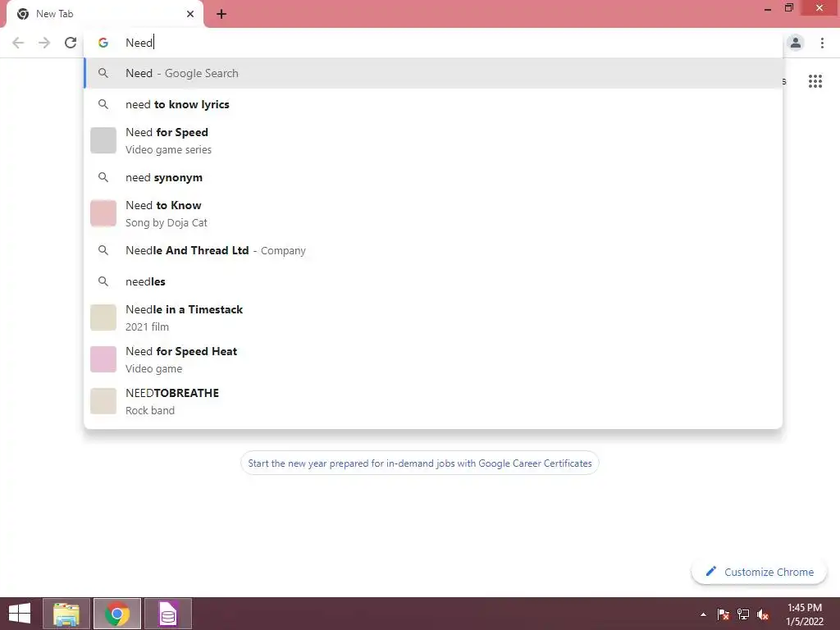Click search icon beside 'need synonym'
Viewport: 840px width, 630px height.
coord(103,177)
